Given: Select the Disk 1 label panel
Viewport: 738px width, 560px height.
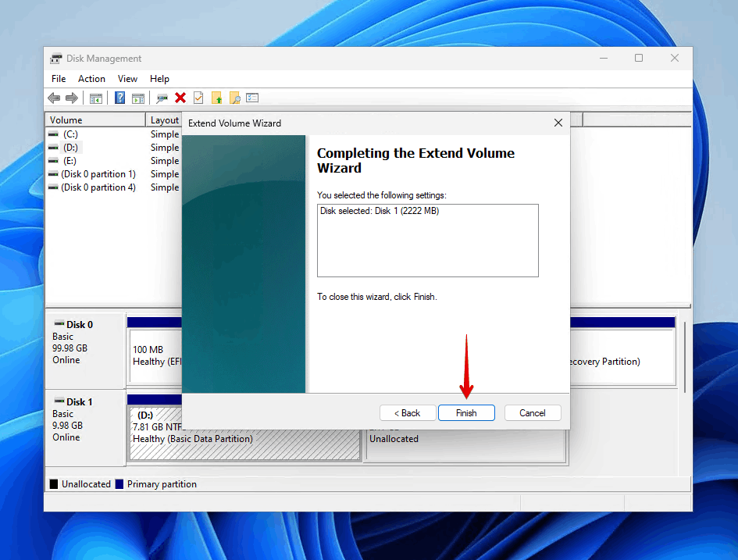Looking at the screenshot, I should (84, 427).
